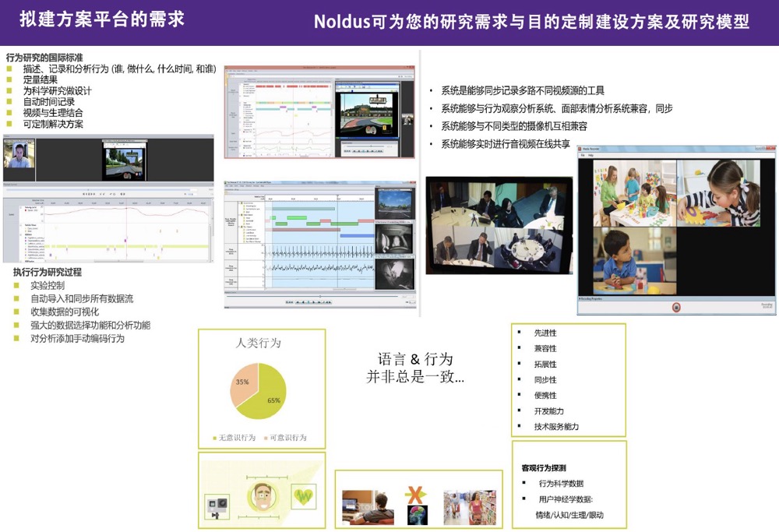Viewport: 779px width, 532px height.
Task: Expand Recording Properties in Media Recorder
Action: coord(590,298)
